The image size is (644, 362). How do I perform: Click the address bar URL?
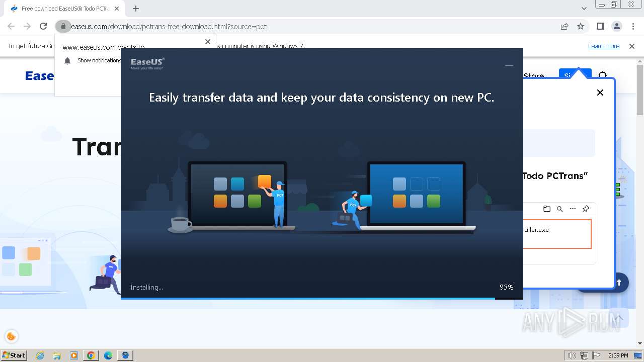[169, 27]
